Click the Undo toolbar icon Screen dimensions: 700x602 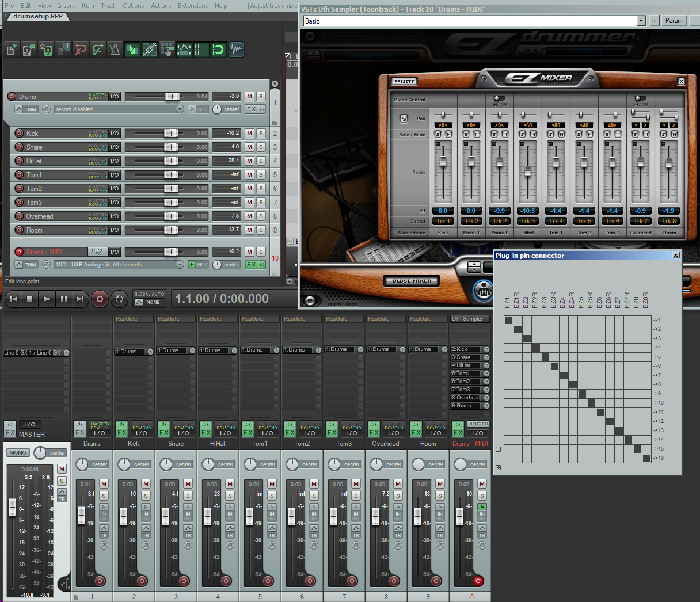(x=81, y=50)
